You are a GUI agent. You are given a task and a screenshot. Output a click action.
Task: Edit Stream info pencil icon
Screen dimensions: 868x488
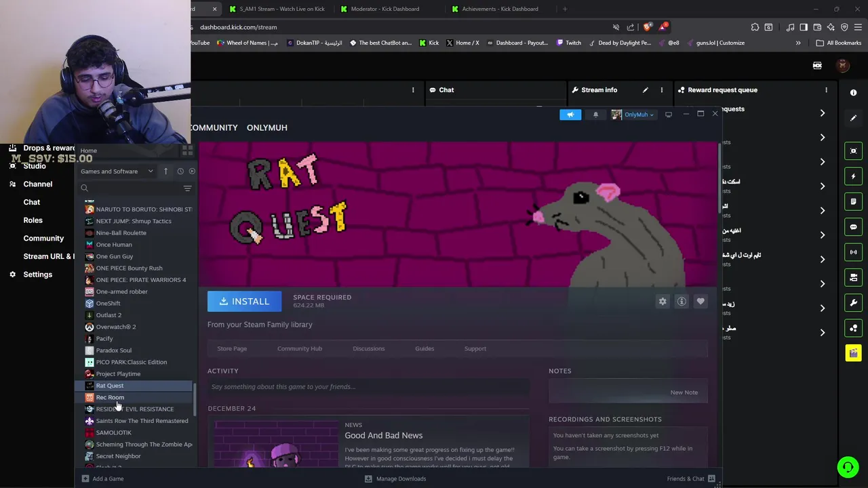pyautogui.click(x=645, y=90)
